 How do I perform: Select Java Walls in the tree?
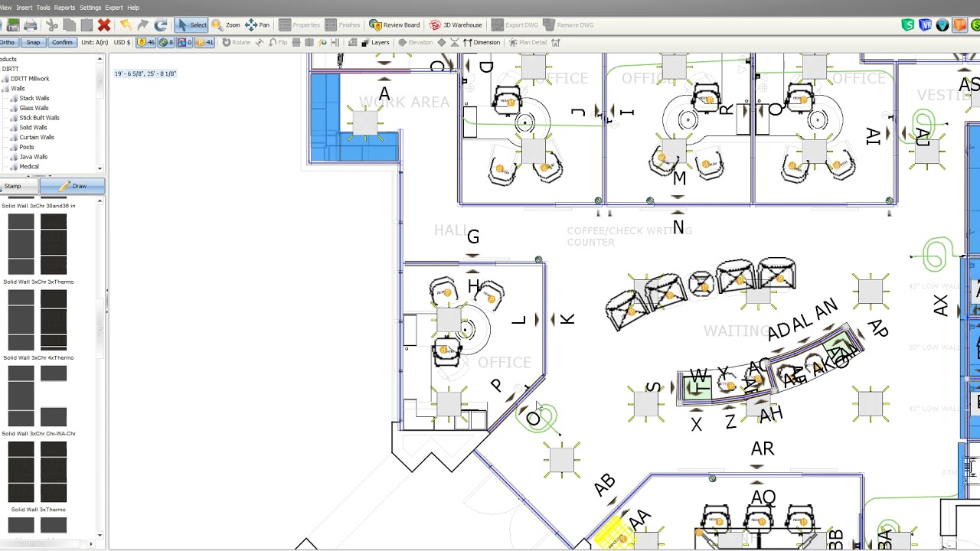point(33,157)
